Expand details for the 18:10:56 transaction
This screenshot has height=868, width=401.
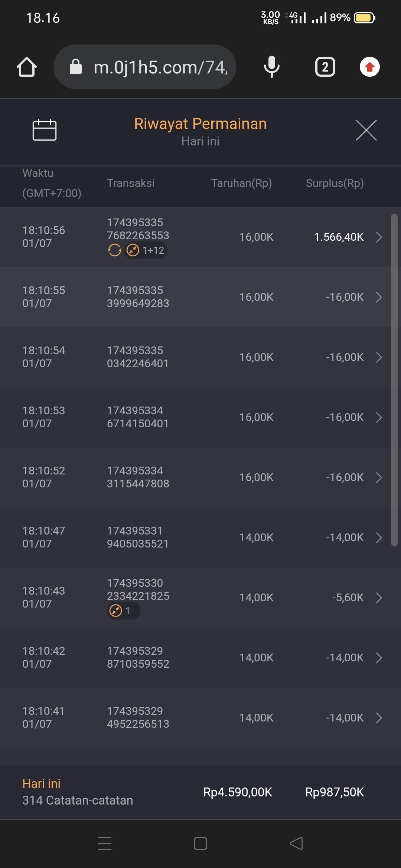click(x=379, y=237)
